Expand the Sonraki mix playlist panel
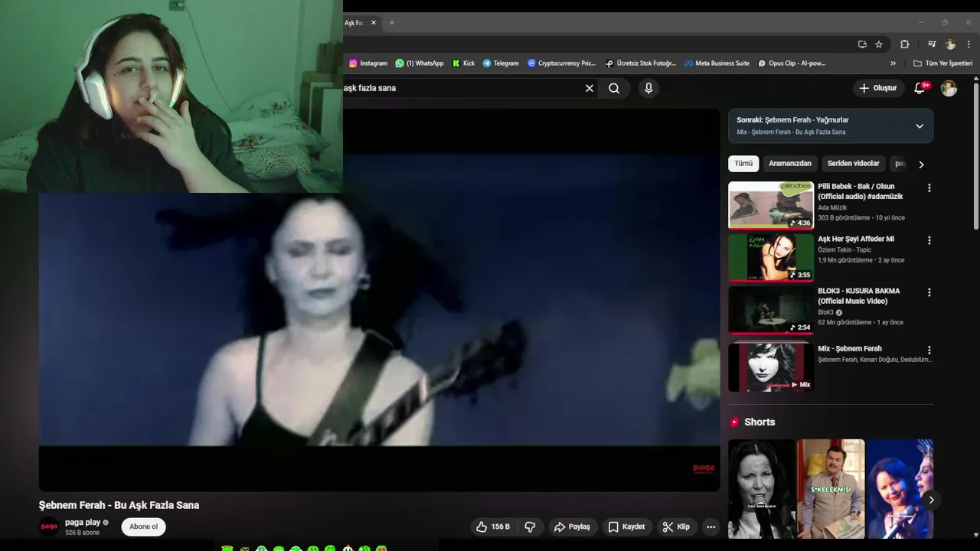This screenshot has height=551, width=980. pyautogui.click(x=920, y=126)
